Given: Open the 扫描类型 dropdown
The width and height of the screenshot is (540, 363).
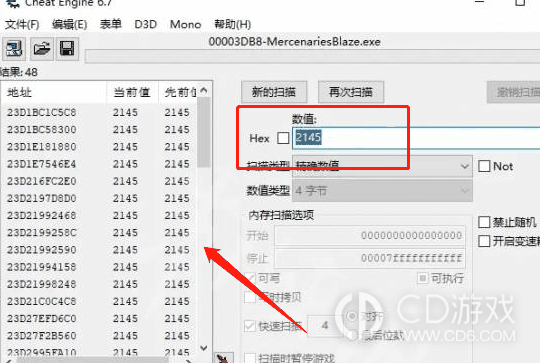Looking at the screenshot, I should point(382,167).
